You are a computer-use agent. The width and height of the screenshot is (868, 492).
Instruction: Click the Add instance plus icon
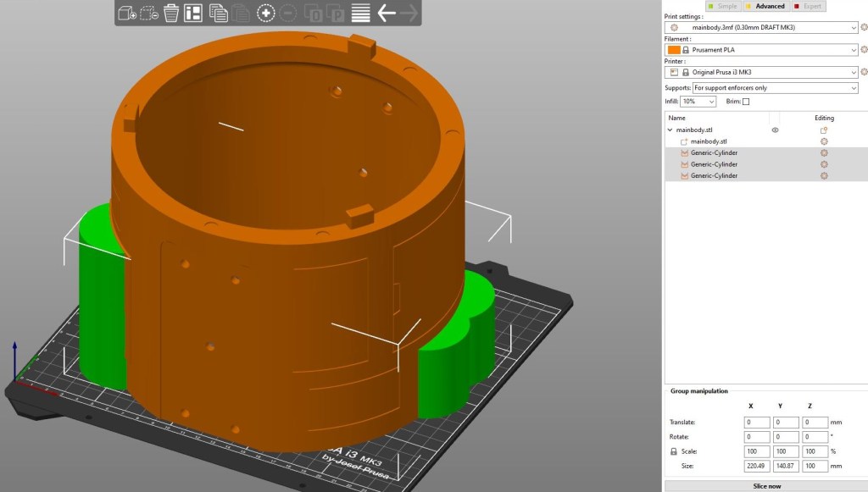[x=266, y=13]
